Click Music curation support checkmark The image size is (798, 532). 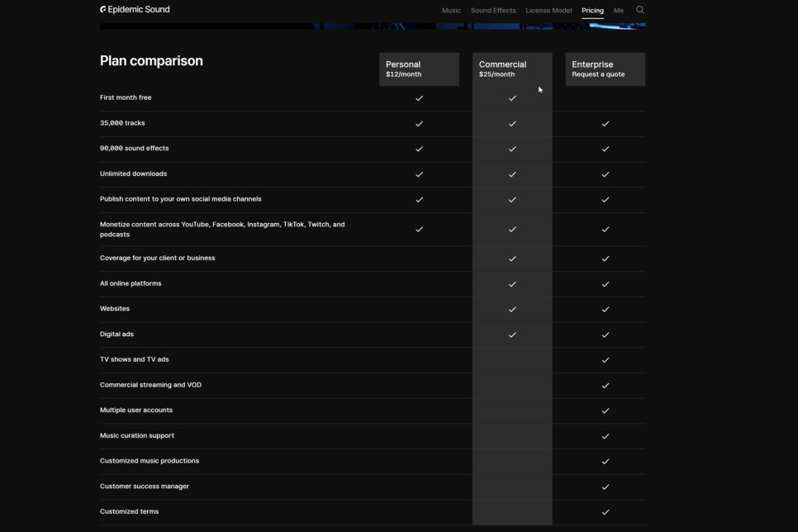tap(606, 436)
